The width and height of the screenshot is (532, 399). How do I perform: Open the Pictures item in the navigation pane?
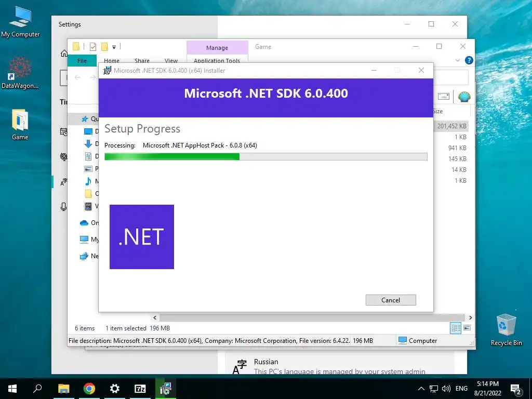tap(88, 169)
